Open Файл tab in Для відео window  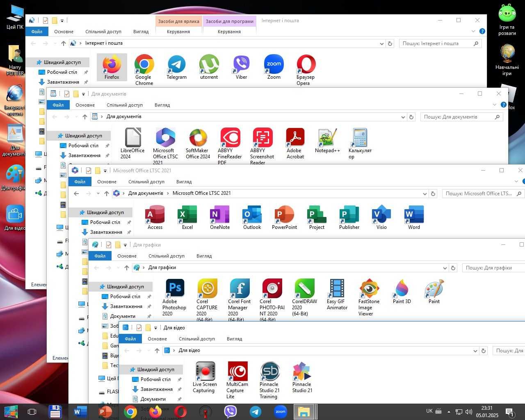(130, 339)
